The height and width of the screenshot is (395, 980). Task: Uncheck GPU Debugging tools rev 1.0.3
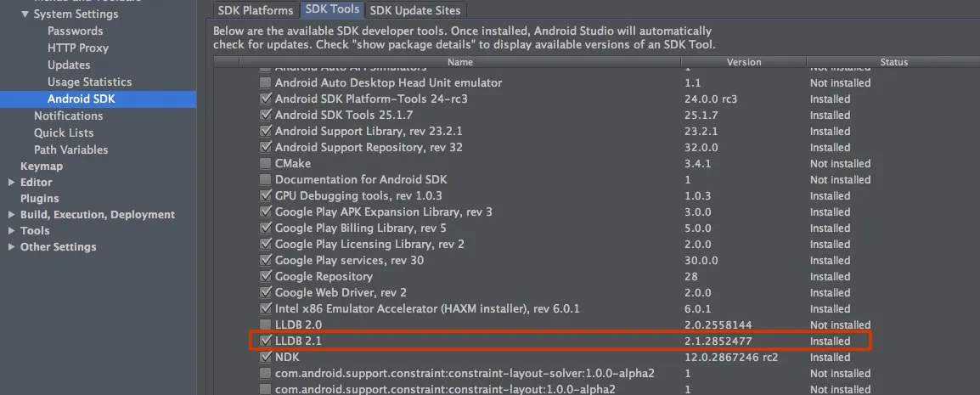[x=266, y=195]
